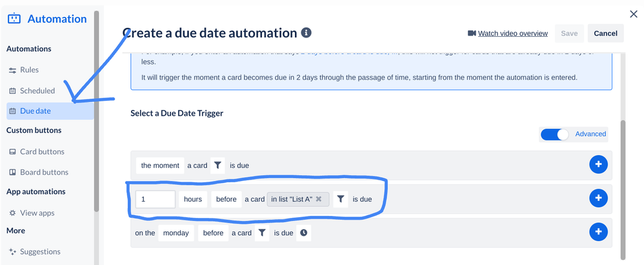Open the 'hours' unit selector
Viewport: 644px width, 265px height.
(x=193, y=199)
